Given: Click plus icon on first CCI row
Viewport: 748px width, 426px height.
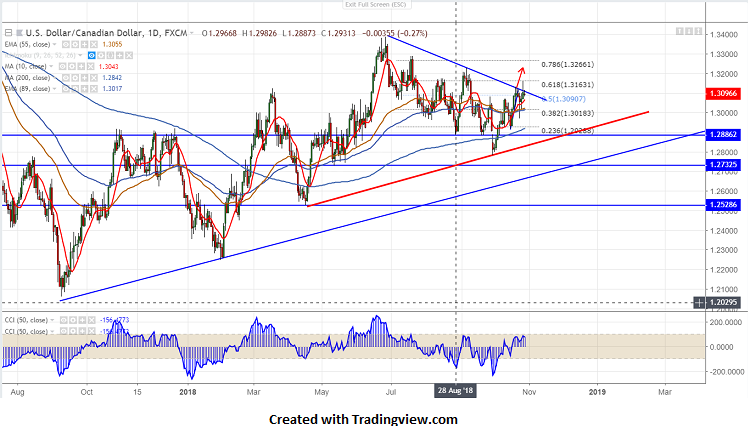Looking at the screenshot, I should pos(82,320).
